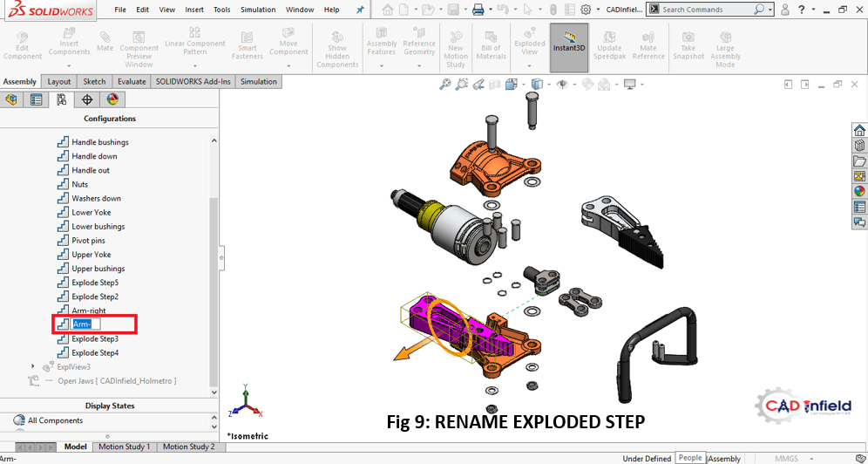
Task: Open Smart Fasteners tool
Action: point(247,46)
